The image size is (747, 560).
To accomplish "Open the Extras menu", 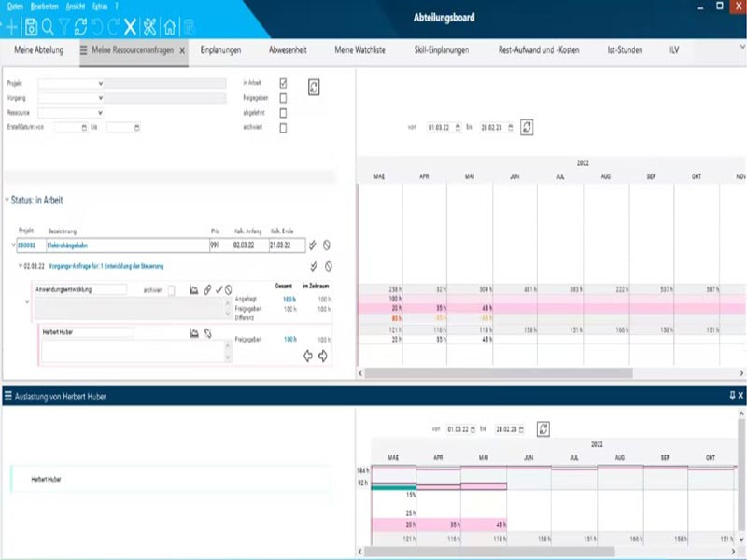I will click(x=100, y=7).
